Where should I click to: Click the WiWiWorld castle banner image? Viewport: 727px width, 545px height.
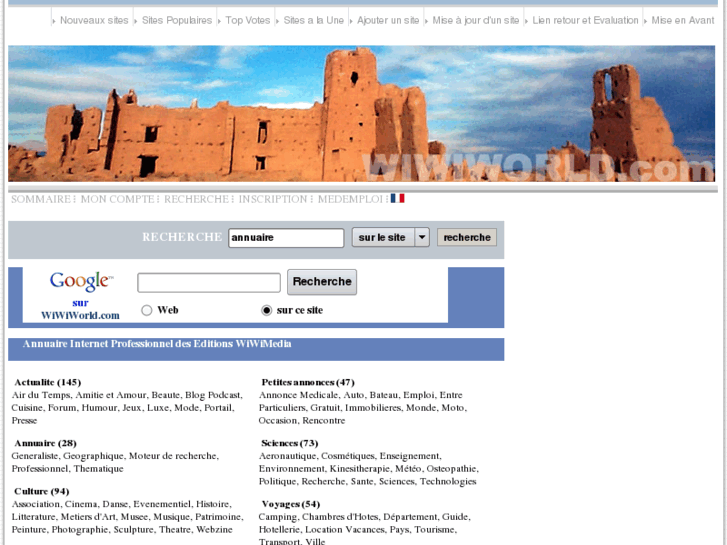pos(362,113)
